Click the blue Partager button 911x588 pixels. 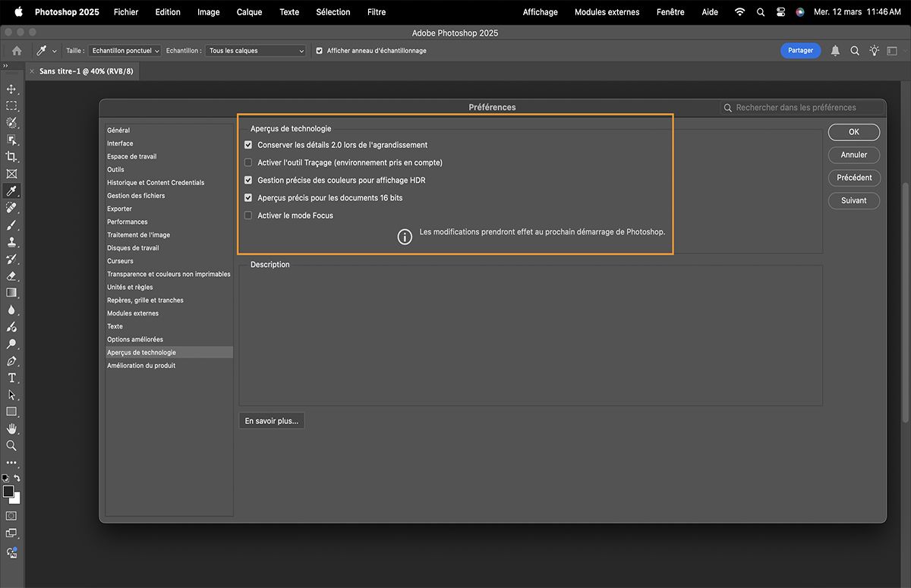click(x=800, y=51)
